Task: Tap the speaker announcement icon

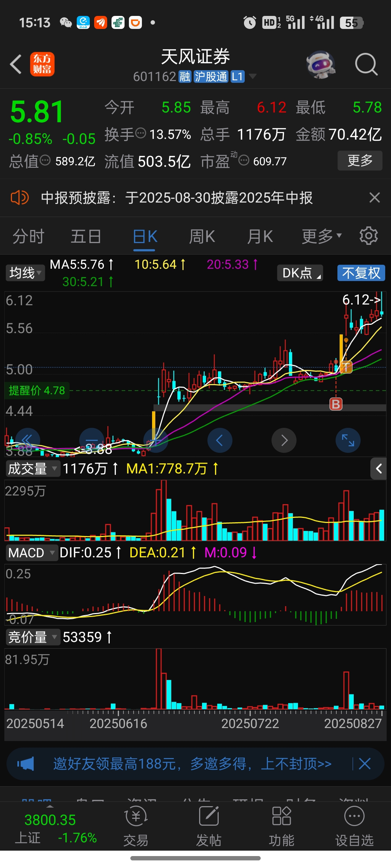Action: [20, 198]
